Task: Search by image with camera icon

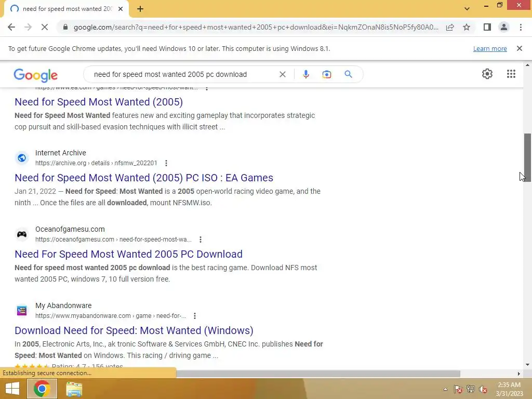Action: [x=326, y=74]
